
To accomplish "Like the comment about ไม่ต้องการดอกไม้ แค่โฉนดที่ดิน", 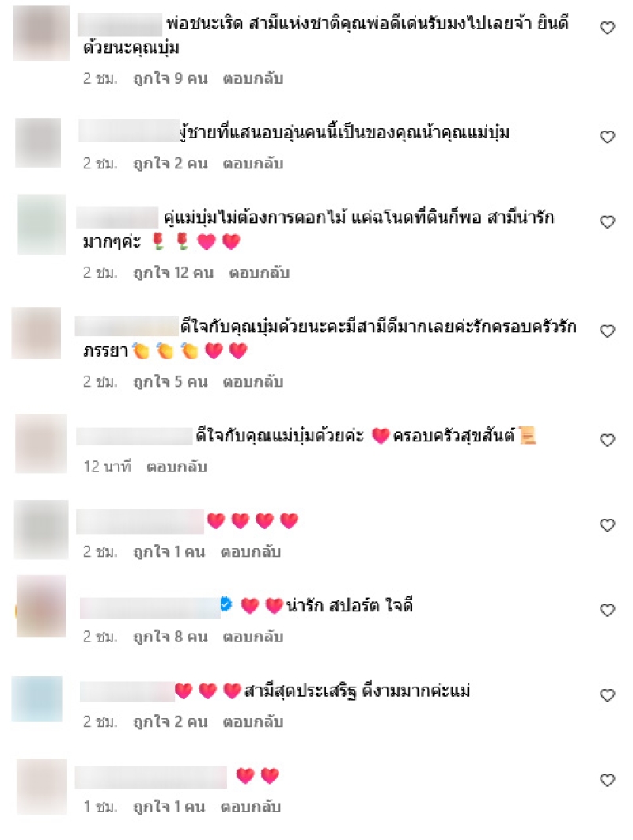I will click(x=607, y=221).
